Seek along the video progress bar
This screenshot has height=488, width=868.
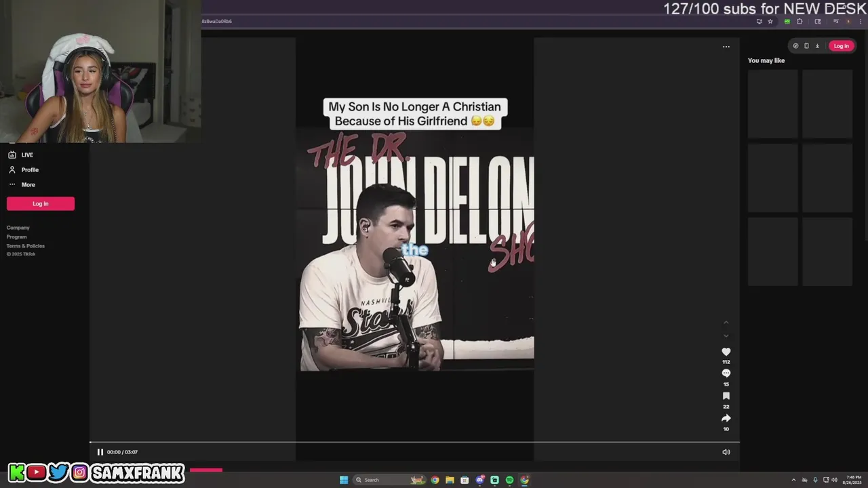414,443
